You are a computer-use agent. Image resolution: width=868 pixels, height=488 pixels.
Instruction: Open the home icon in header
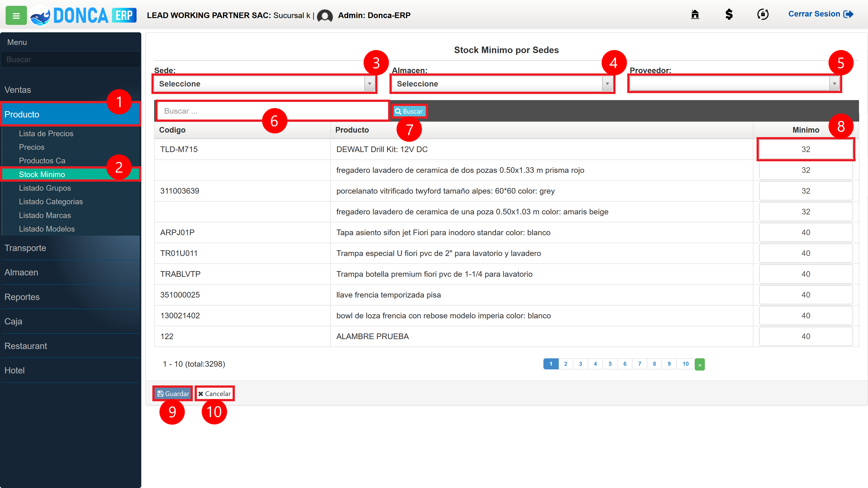pyautogui.click(x=695, y=14)
